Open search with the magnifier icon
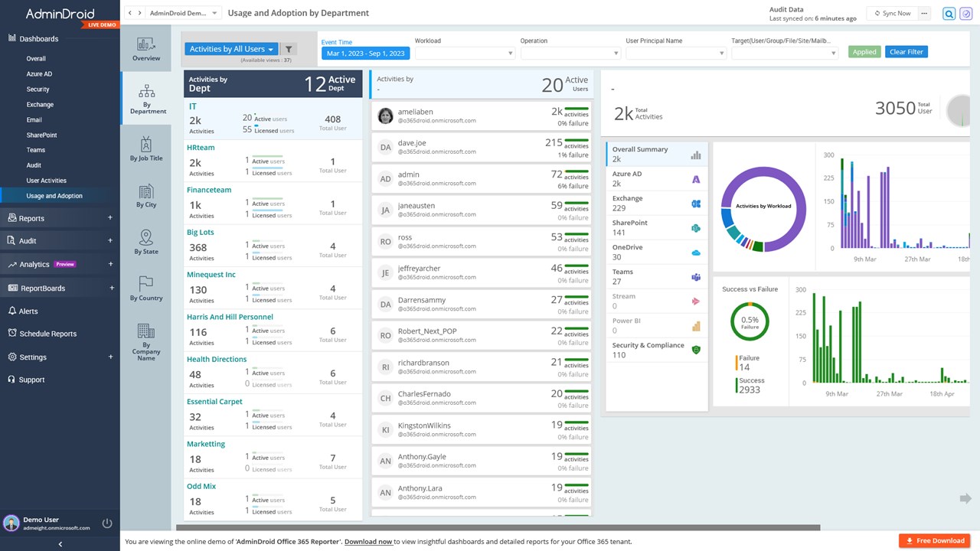Screen dimensions: 980x551 [x=949, y=14]
